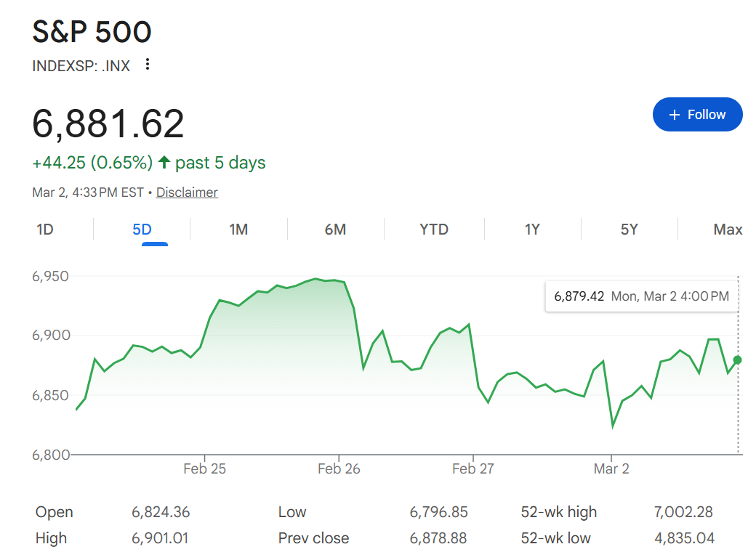Click the large 6,881.62 index price

click(x=108, y=124)
